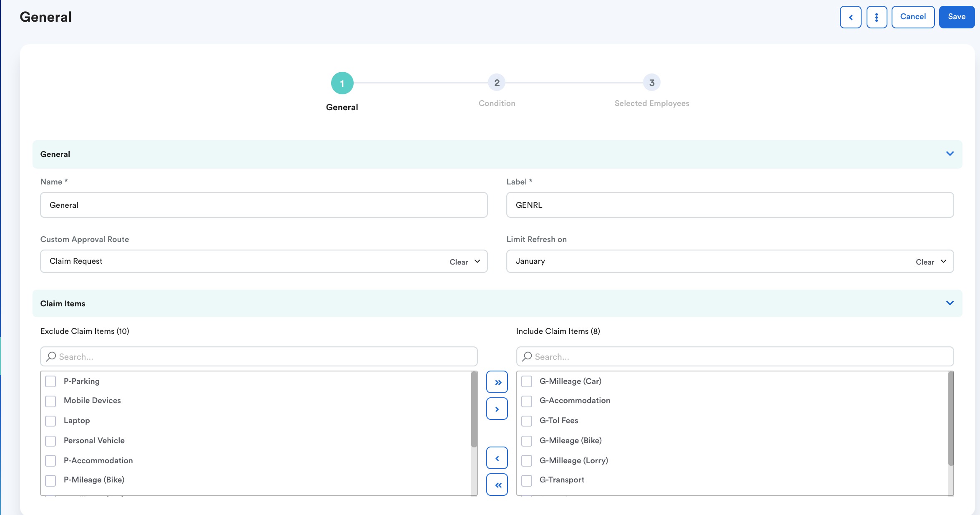
Task: Click the G-Transport item text
Action: 562,480
